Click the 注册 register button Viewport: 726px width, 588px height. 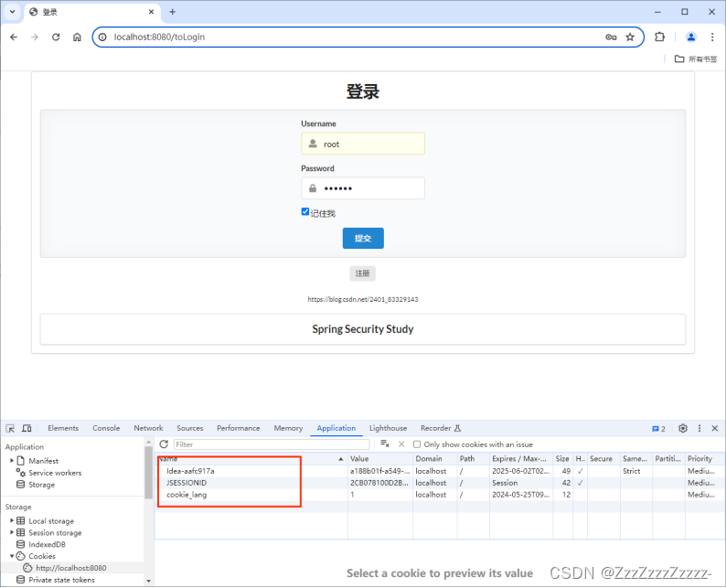[x=362, y=273]
